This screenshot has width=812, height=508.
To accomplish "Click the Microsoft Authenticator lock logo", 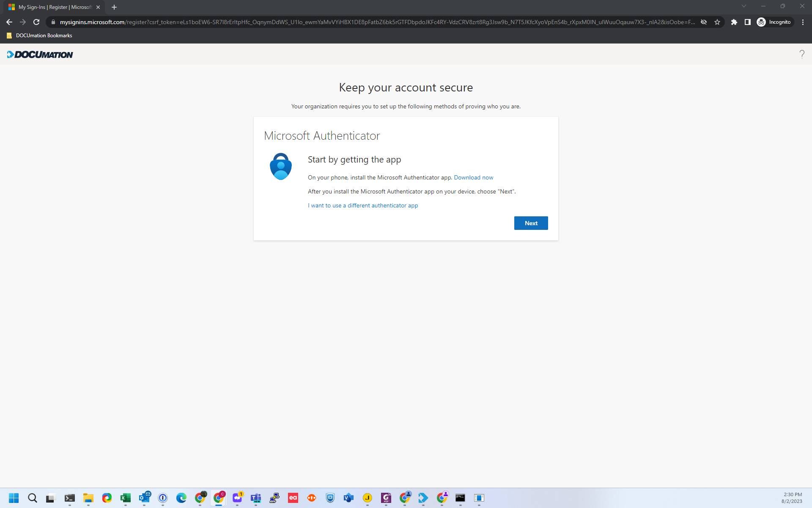I will [280, 166].
